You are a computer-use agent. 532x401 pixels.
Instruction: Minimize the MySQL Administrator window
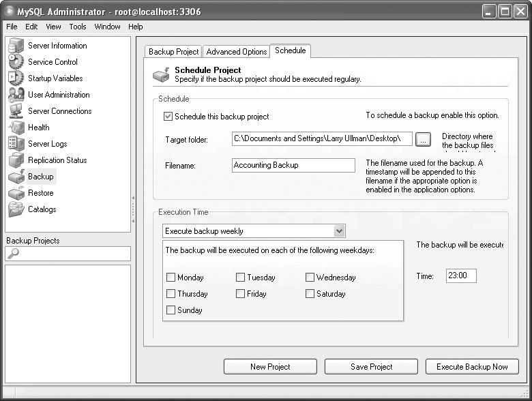point(489,12)
